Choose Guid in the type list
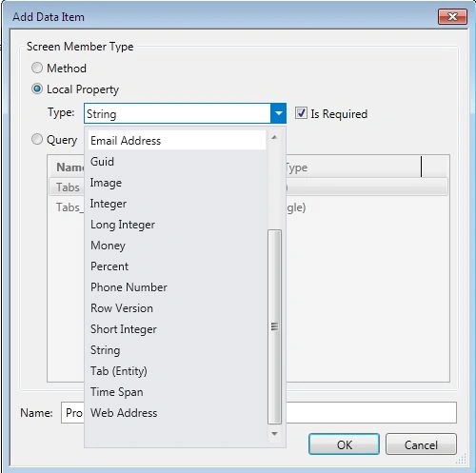Viewport: 476px width, 473px height. (x=177, y=162)
